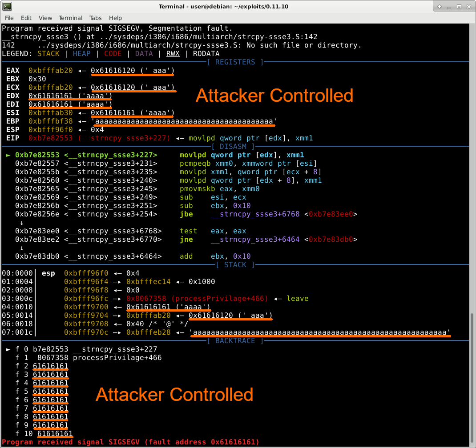Screen dimensions: 476x448
Task: Select the underlined 61616161 in backtrace frame 2
Action: tap(50, 366)
